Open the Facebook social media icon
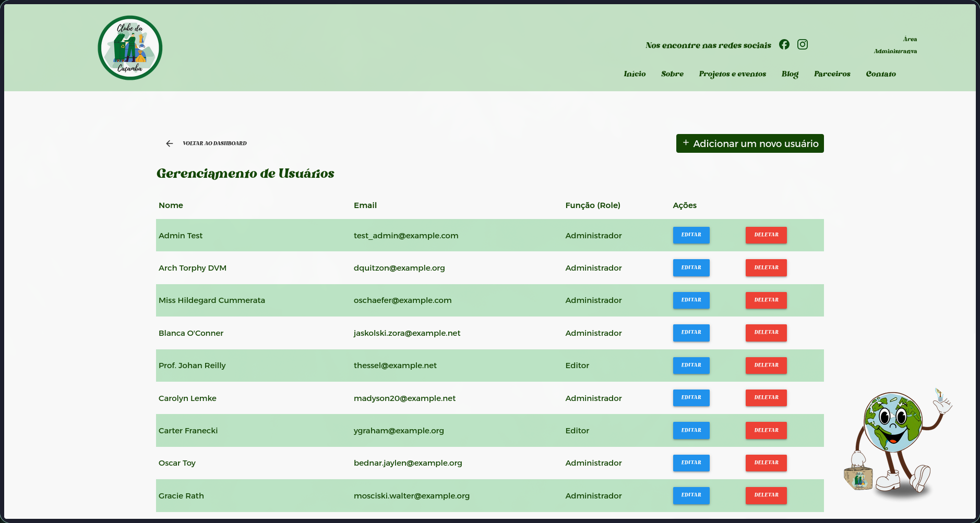The image size is (980, 523). (784, 44)
